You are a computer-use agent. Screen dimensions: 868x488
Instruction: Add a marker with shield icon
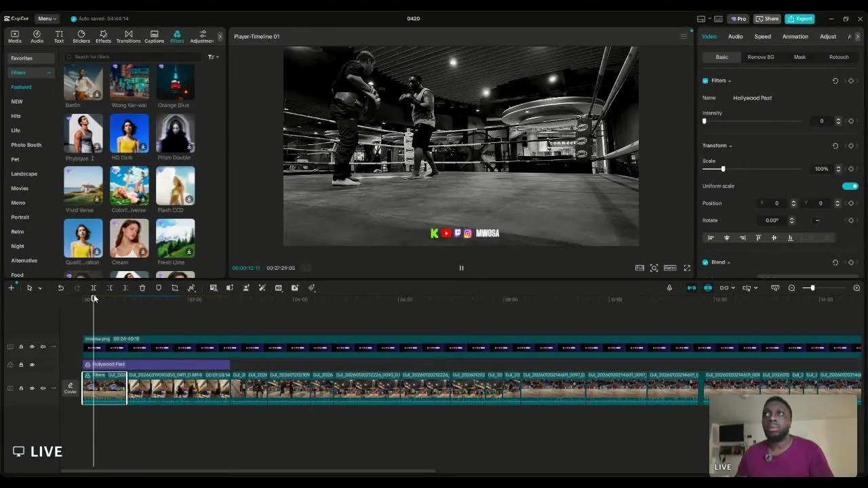coord(159,288)
